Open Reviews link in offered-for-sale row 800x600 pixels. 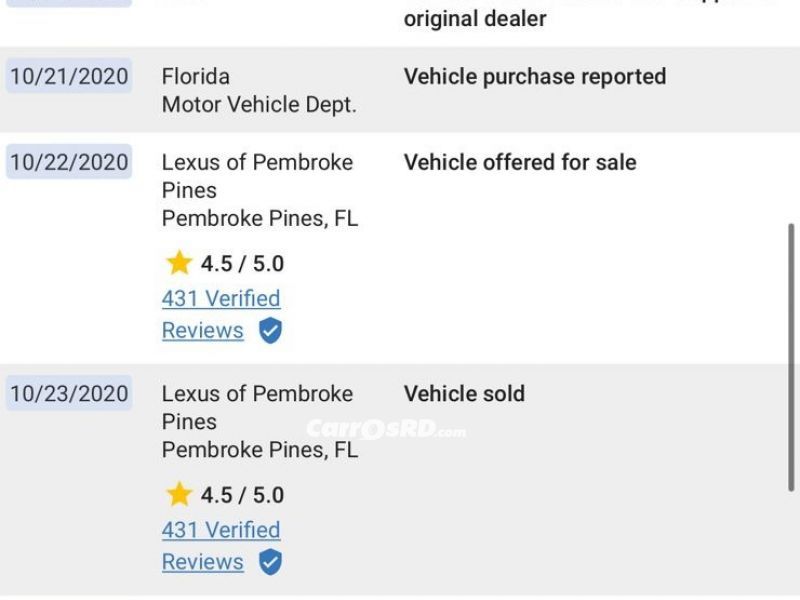(203, 331)
